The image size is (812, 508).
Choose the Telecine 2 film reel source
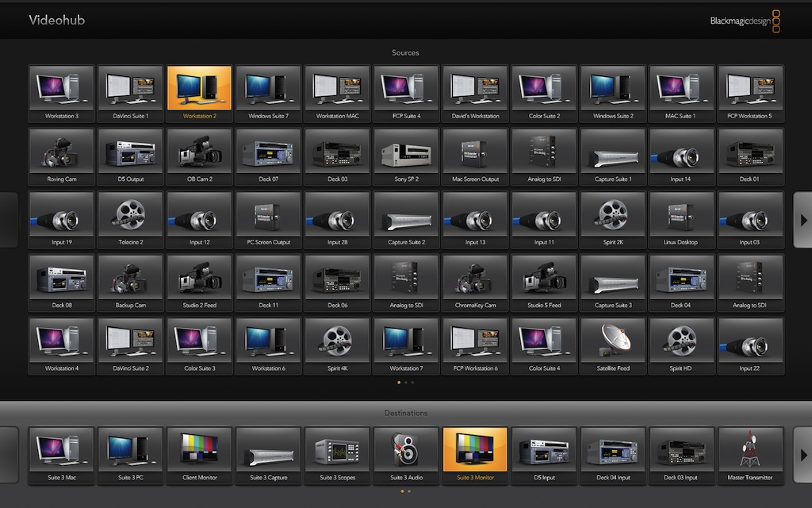point(130,219)
